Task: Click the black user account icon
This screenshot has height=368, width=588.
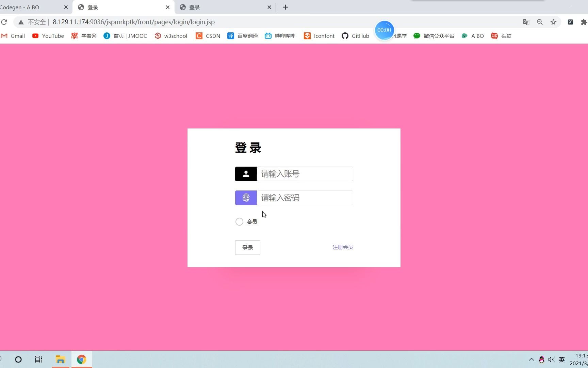Action: (x=246, y=174)
